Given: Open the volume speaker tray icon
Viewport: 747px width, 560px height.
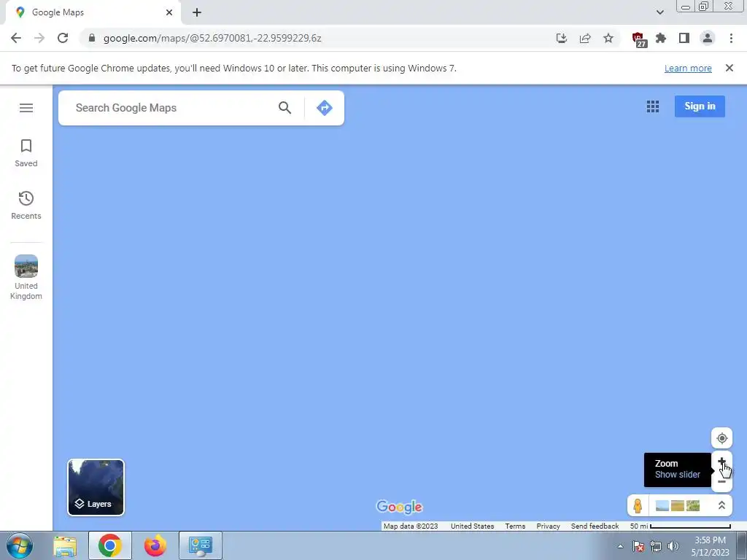Looking at the screenshot, I should pyautogui.click(x=673, y=546).
